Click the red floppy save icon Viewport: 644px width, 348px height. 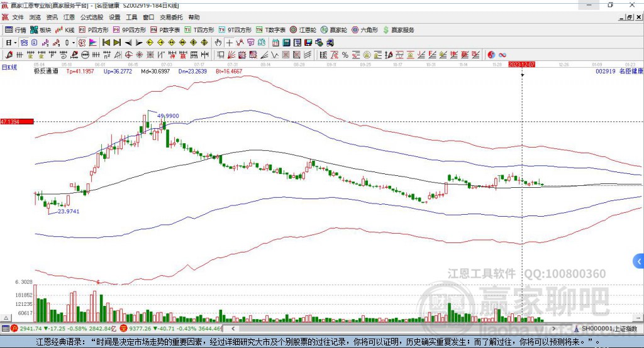pos(308,42)
